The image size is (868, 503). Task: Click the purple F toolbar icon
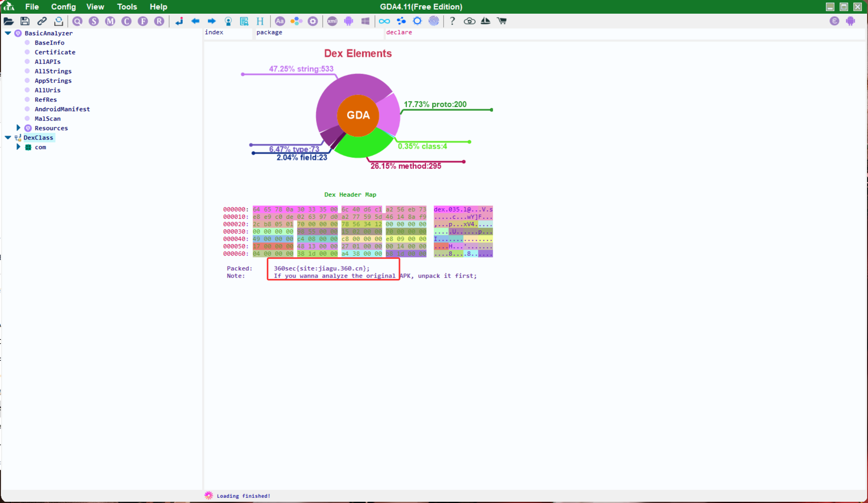[143, 21]
